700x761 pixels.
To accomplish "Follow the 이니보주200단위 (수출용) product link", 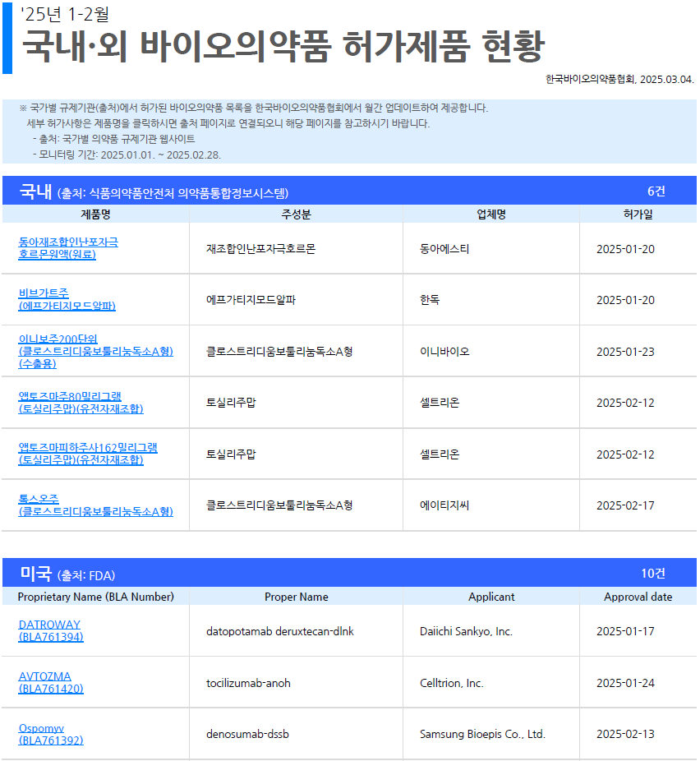I will pyautogui.click(x=95, y=351).
